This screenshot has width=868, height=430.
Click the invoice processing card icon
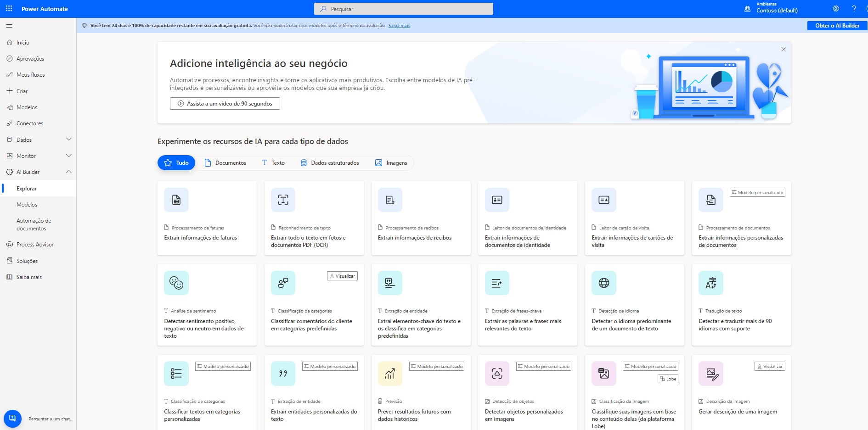click(x=176, y=200)
